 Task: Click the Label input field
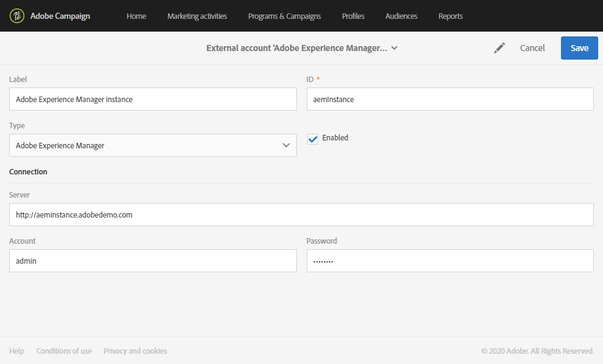(152, 98)
